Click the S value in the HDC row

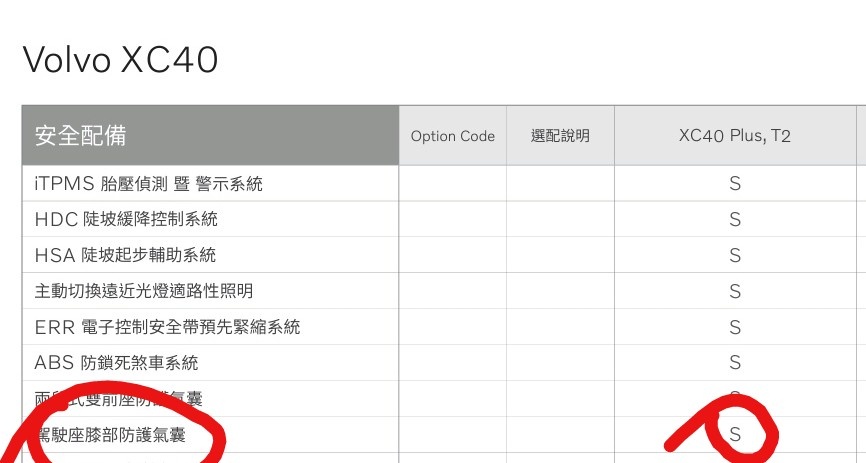735,219
